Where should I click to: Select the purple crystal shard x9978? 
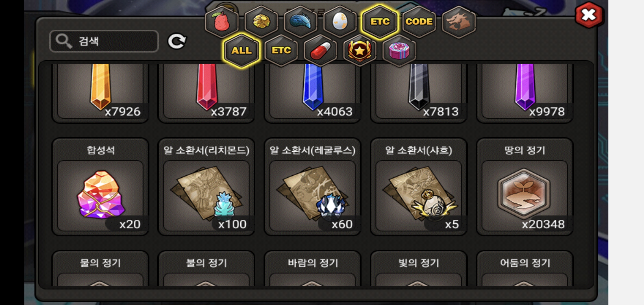[525, 93]
